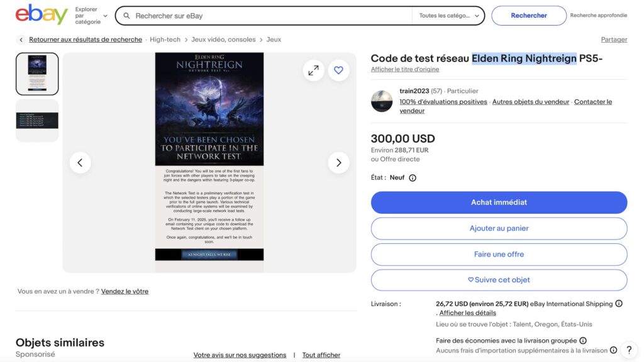Expand the Toutes les catégories dropdown
Image resolution: width=644 pixels, height=362 pixels.
(x=448, y=15)
